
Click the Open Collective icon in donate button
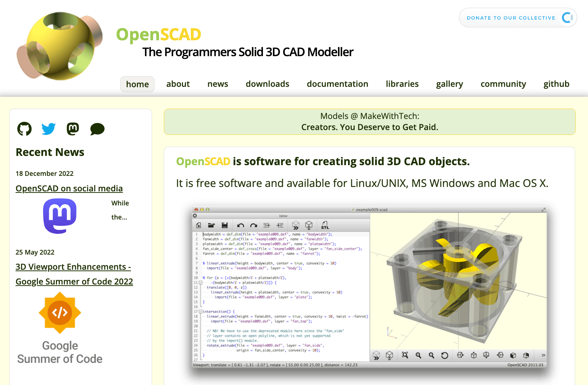pos(567,18)
